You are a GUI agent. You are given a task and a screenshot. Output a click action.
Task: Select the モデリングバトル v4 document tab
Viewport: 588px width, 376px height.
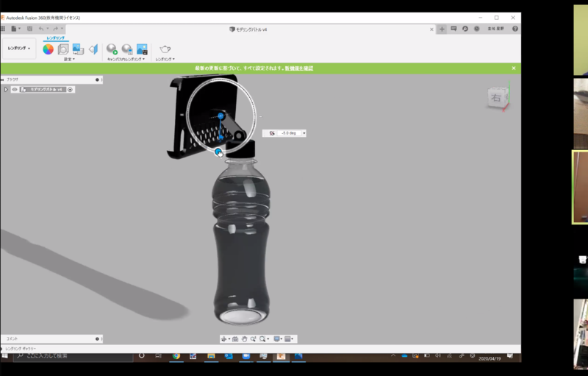[x=248, y=29]
